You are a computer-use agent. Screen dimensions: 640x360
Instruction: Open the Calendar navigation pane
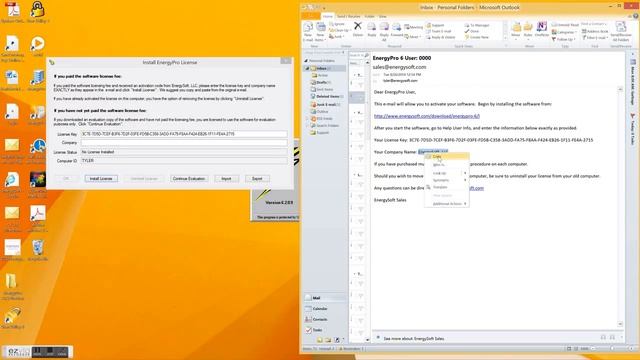tap(325, 309)
